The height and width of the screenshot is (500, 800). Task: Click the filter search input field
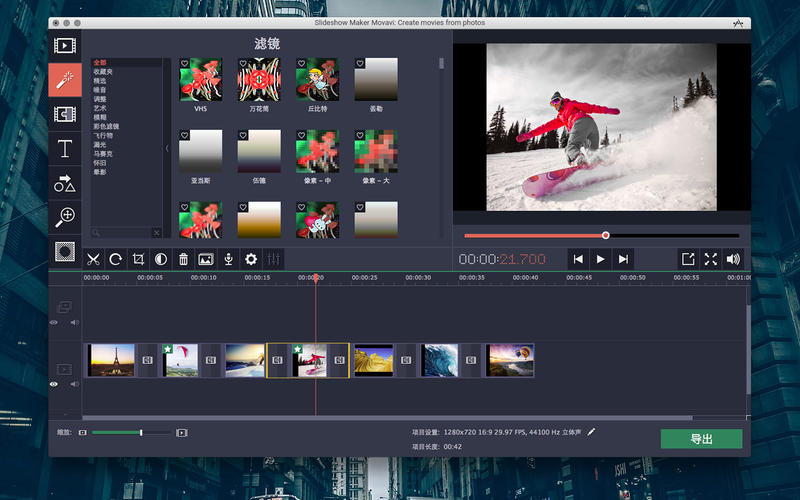point(121,233)
